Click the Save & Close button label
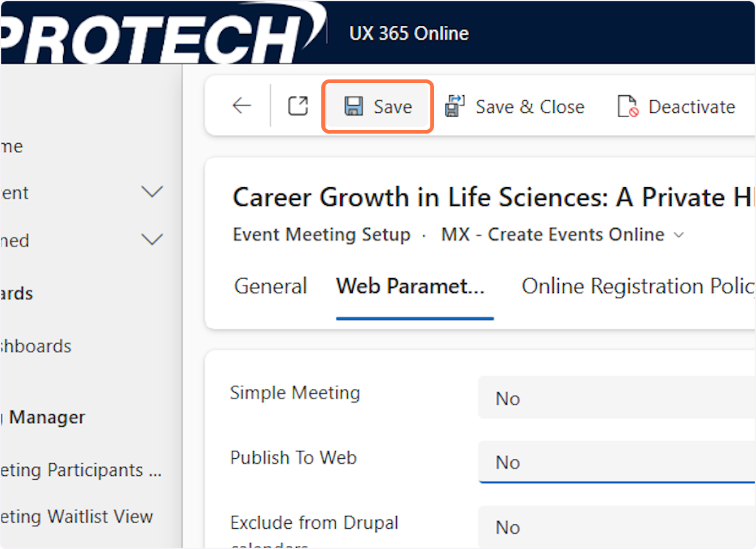This screenshot has width=756, height=549. tap(530, 107)
